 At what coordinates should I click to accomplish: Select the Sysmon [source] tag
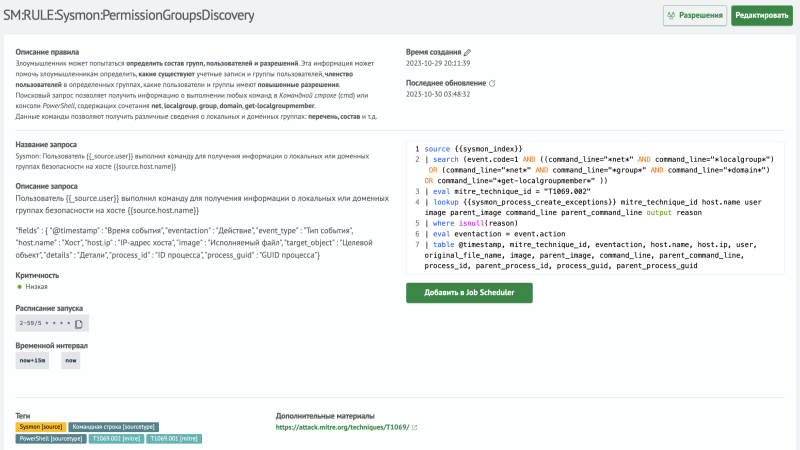[41, 427]
